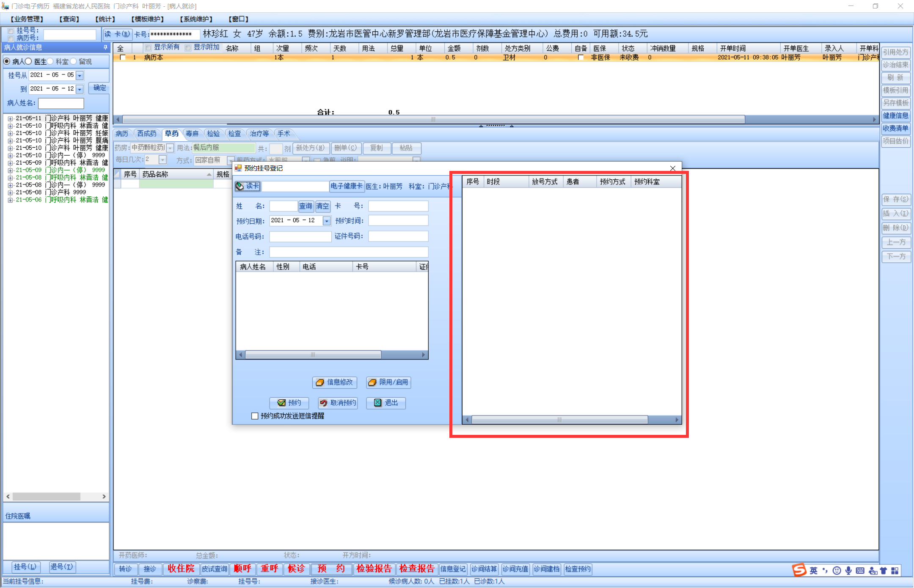Image resolution: width=914 pixels, height=588 pixels.
Task: Open the 预约日期 date dropdown
Action: click(326, 221)
